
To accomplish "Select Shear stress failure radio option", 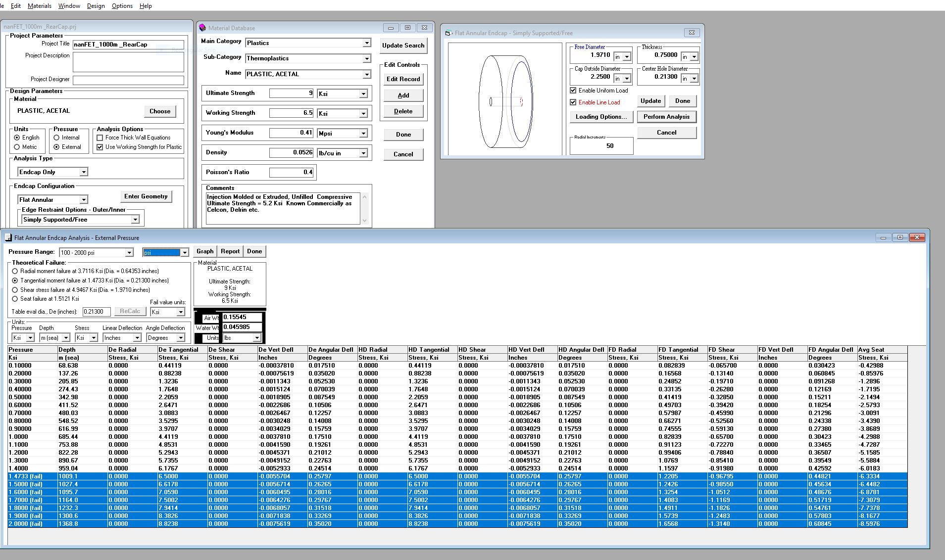I will click(x=15, y=290).
